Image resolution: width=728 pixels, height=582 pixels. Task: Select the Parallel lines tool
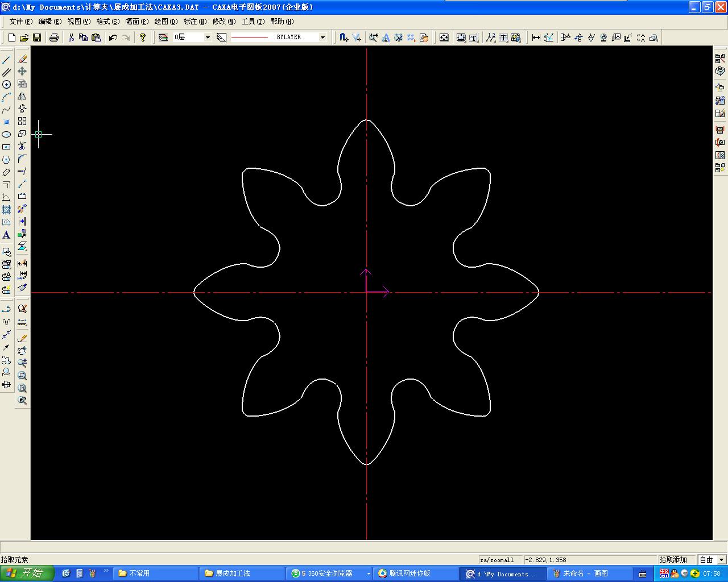tap(6, 72)
